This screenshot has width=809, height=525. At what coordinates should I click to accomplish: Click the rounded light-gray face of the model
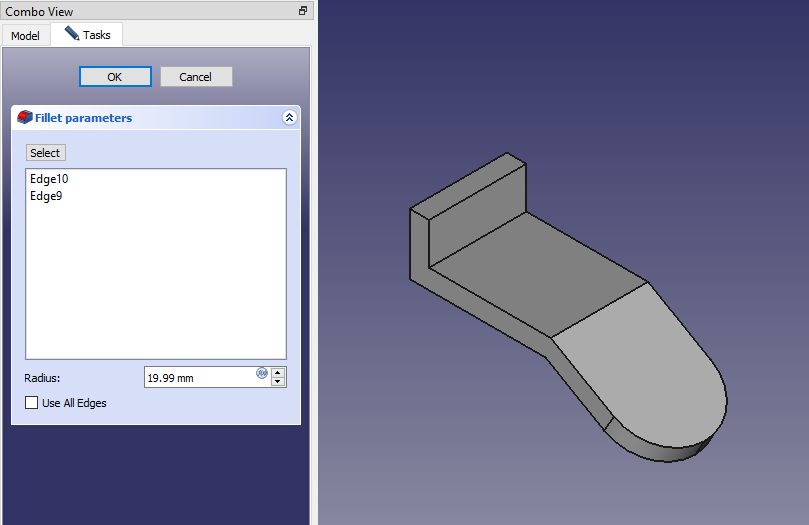click(x=650, y=370)
